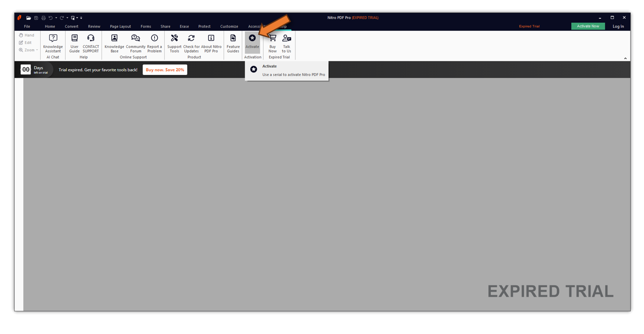Click the Activate ribbon button
Screen dimensions: 644x334
(x=252, y=43)
